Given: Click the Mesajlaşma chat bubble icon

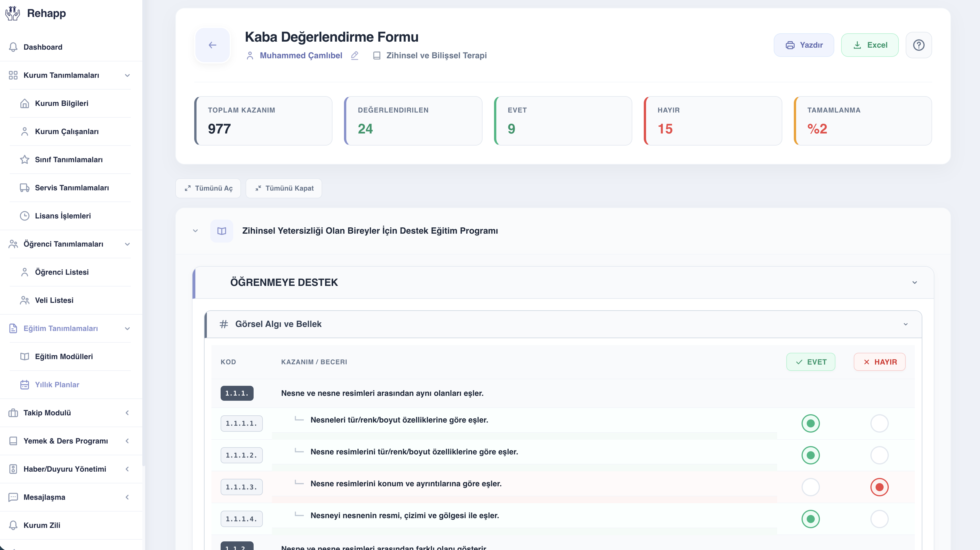Looking at the screenshot, I should (x=13, y=497).
